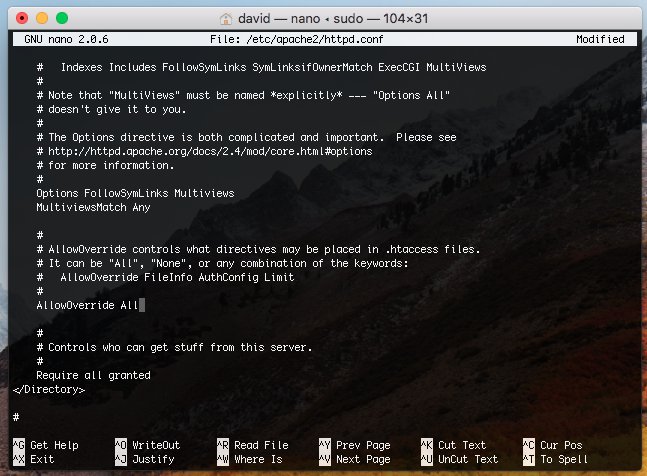Click the 'MultiviewsMatch Any' line

click(x=93, y=207)
